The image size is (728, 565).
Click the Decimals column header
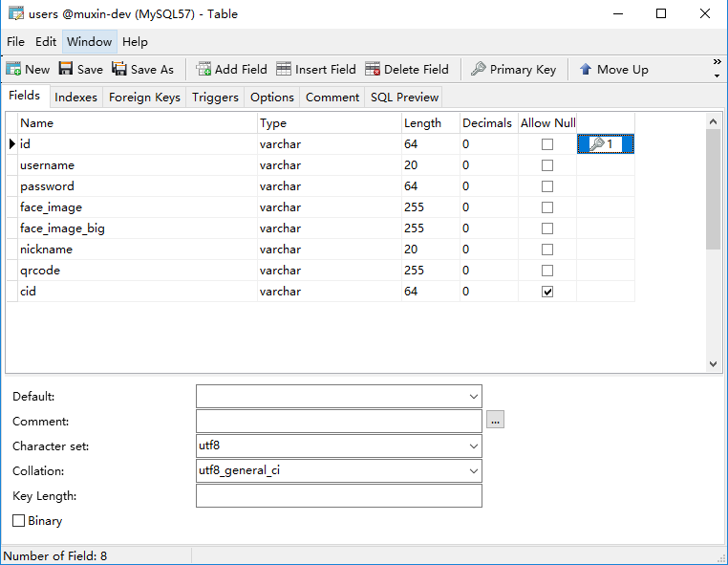(x=489, y=123)
